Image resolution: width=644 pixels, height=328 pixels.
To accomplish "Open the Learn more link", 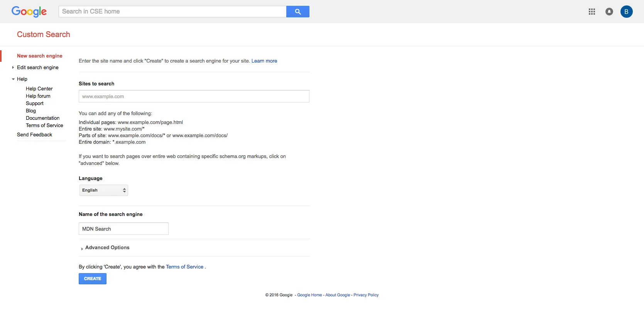I will (x=264, y=61).
